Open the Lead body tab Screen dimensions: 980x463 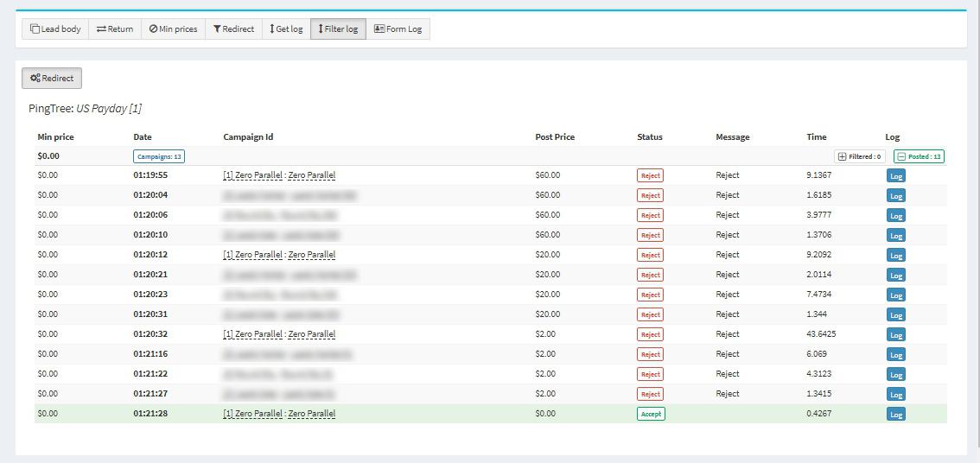click(x=55, y=29)
